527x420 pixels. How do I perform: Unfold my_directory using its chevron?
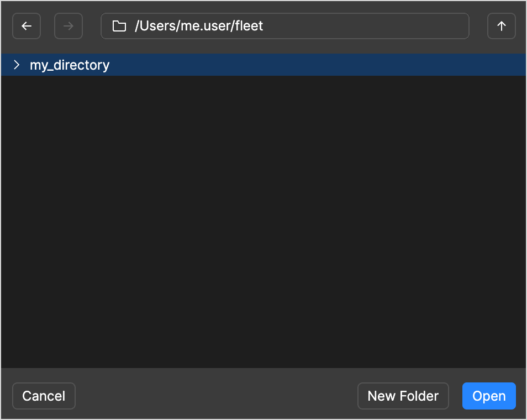[17, 65]
